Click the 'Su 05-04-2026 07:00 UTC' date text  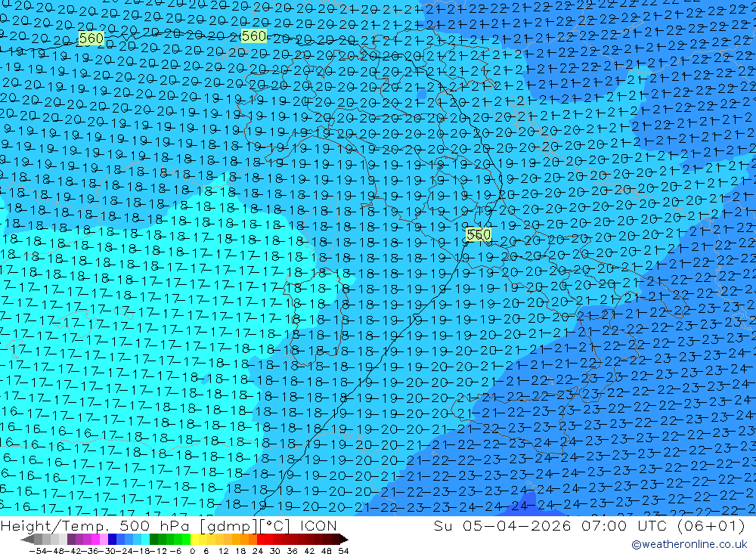(x=552, y=526)
